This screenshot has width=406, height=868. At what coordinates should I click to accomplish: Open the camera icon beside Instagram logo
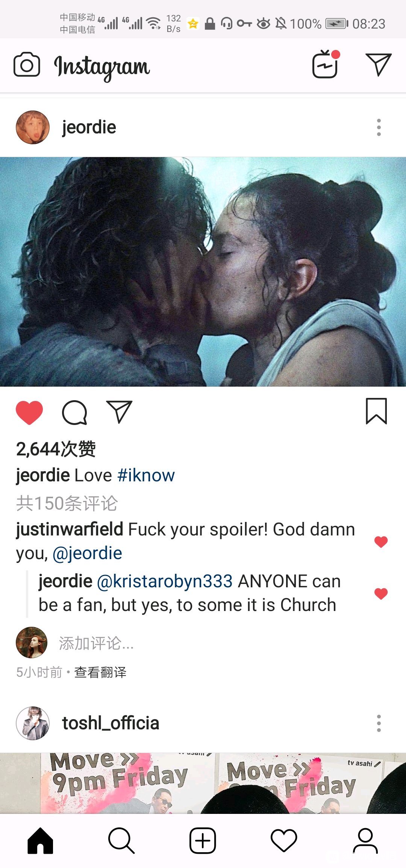point(27,65)
